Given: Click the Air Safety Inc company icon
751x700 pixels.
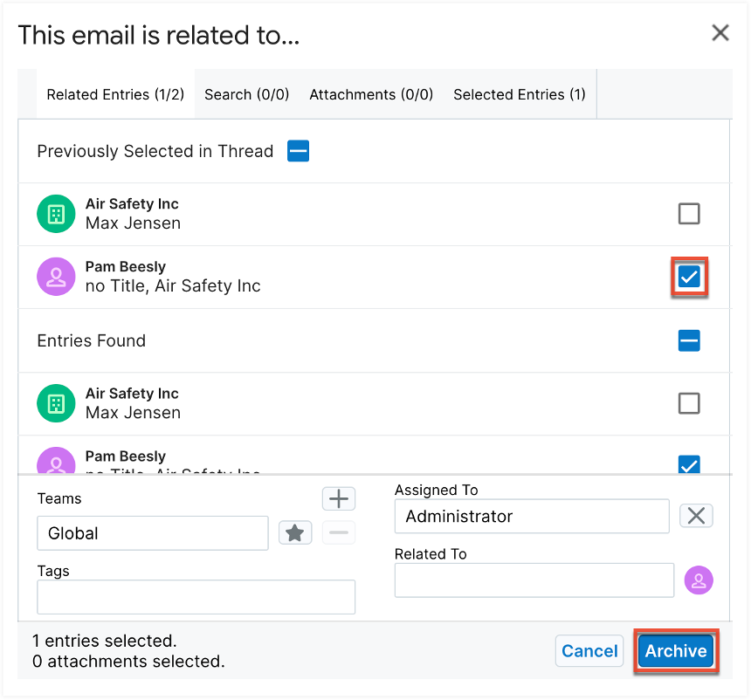Looking at the screenshot, I should 56,212.
